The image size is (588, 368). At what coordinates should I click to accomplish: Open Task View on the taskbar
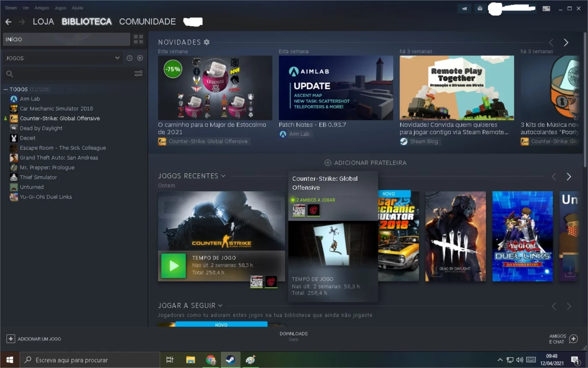170,360
